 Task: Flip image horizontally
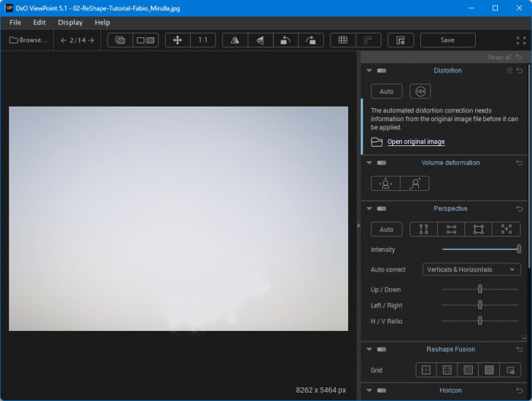click(x=235, y=40)
